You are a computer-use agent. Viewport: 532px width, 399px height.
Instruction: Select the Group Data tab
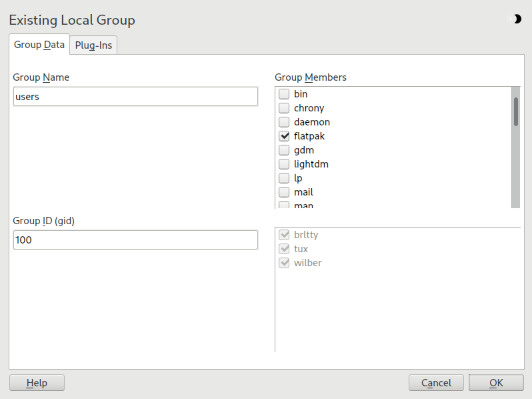(39, 45)
